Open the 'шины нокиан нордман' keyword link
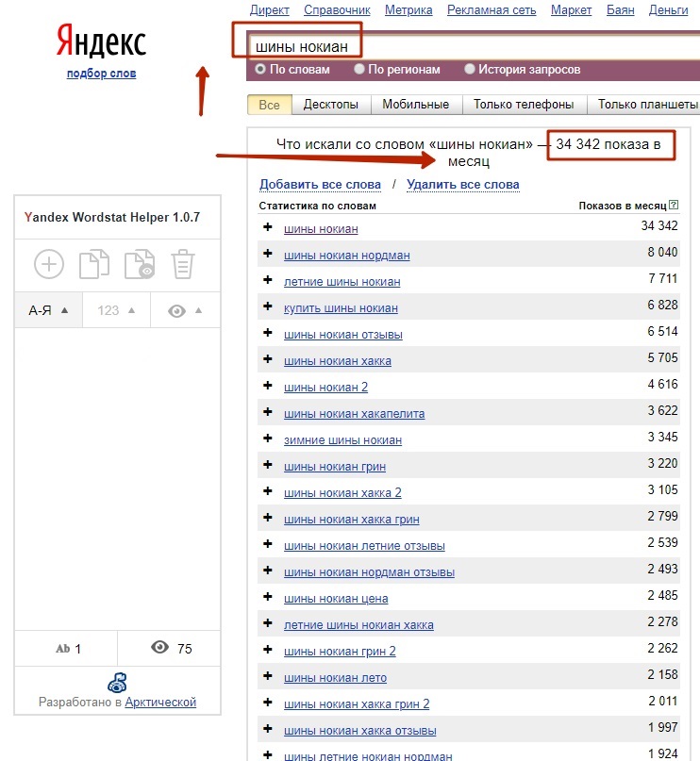700x761 pixels. (346, 255)
